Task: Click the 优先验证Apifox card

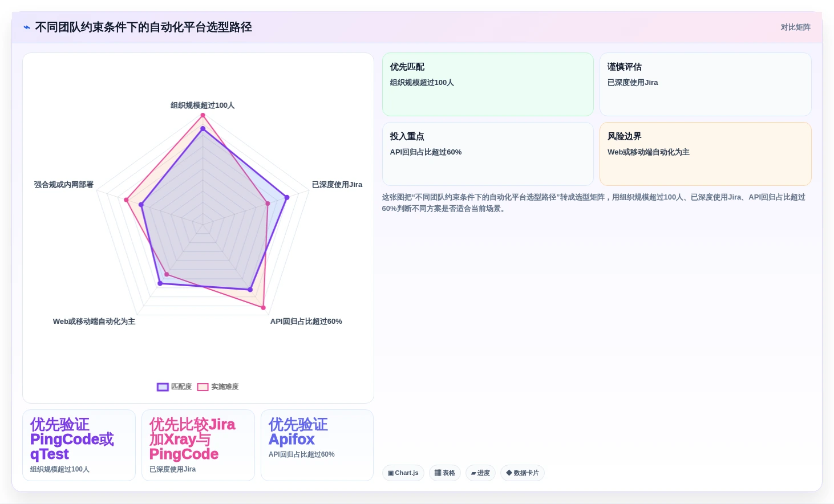Action: [317, 445]
